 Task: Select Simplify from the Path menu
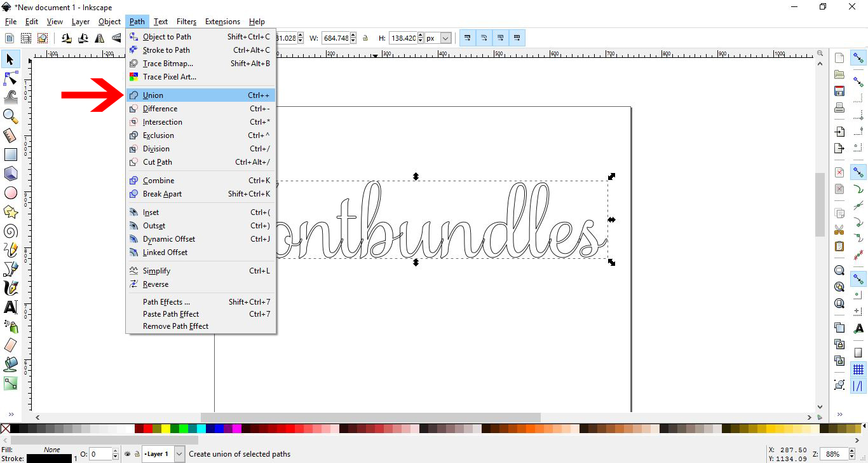pos(200,271)
